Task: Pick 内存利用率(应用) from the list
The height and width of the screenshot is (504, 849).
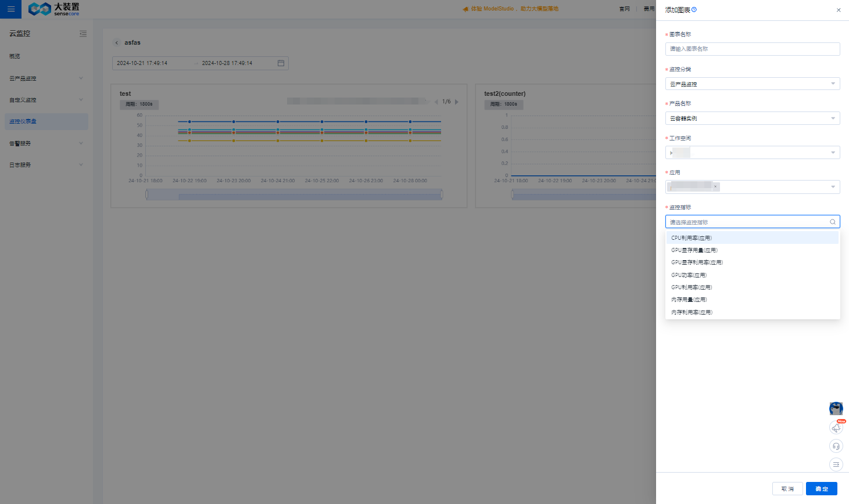Action: click(692, 312)
